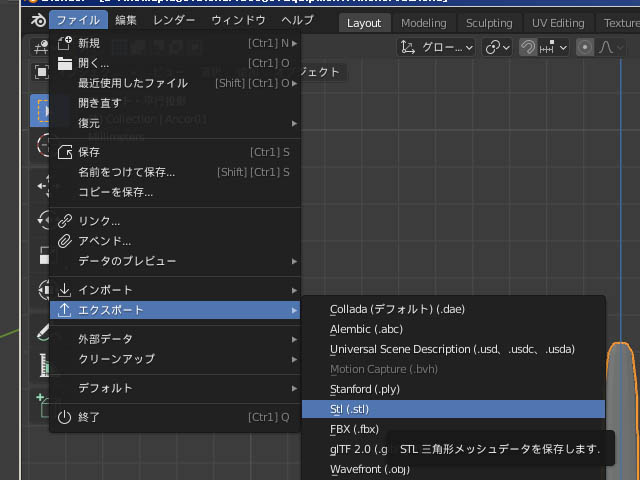Choose 名前をつけて保存... entry
This screenshot has width=640, height=480.
pos(175,172)
